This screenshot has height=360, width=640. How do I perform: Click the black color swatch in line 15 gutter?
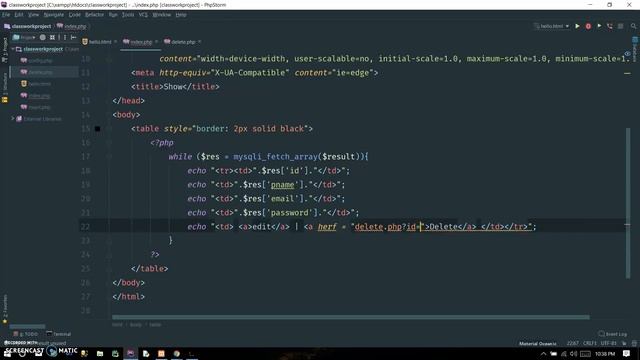(98, 129)
